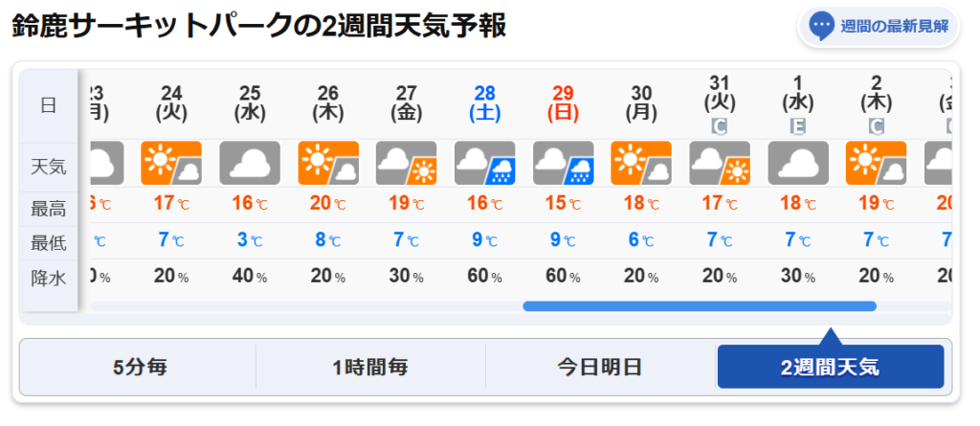
Task: Click the weather icon for Monday the 30th
Action: point(641,163)
